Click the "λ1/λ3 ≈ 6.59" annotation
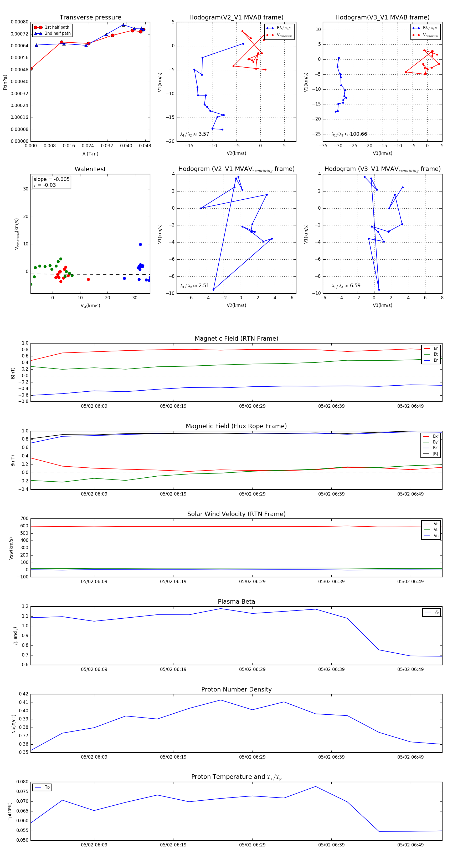Viewport: 473px width, 868px height. 346,286
